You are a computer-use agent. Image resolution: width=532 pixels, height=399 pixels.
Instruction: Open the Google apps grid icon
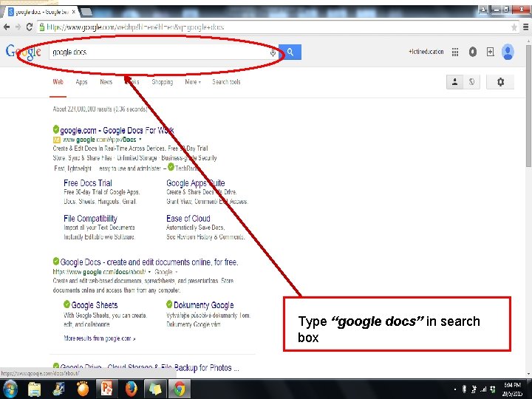pos(455,52)
